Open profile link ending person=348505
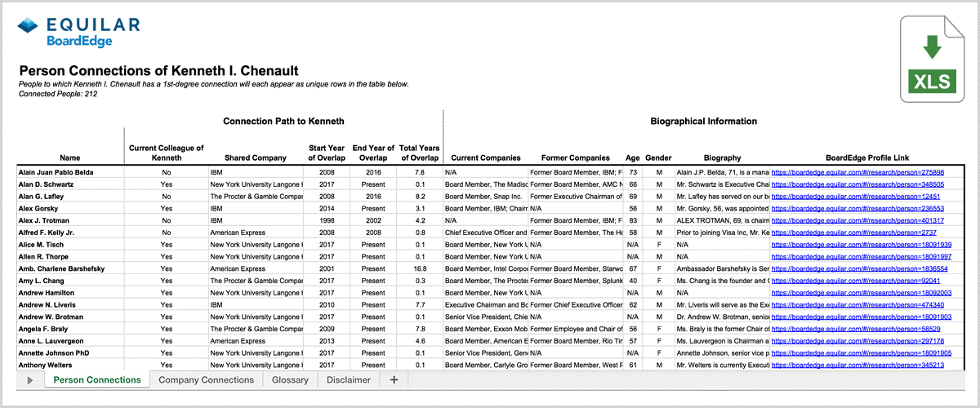The width and height of the screenshot is (980, 408). point(857,185)
